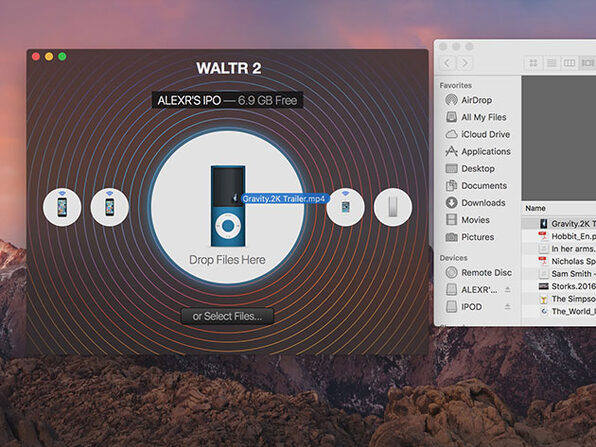Open iCloud Drive in Finder sidebar
596x447 pixels.
click(x=477, y=134)
